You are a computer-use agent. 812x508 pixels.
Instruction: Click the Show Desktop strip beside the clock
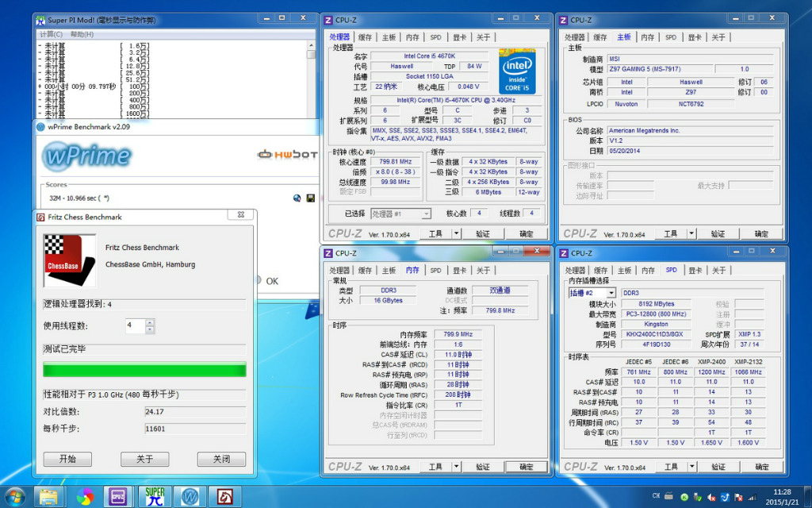click(x=807, y=497)
